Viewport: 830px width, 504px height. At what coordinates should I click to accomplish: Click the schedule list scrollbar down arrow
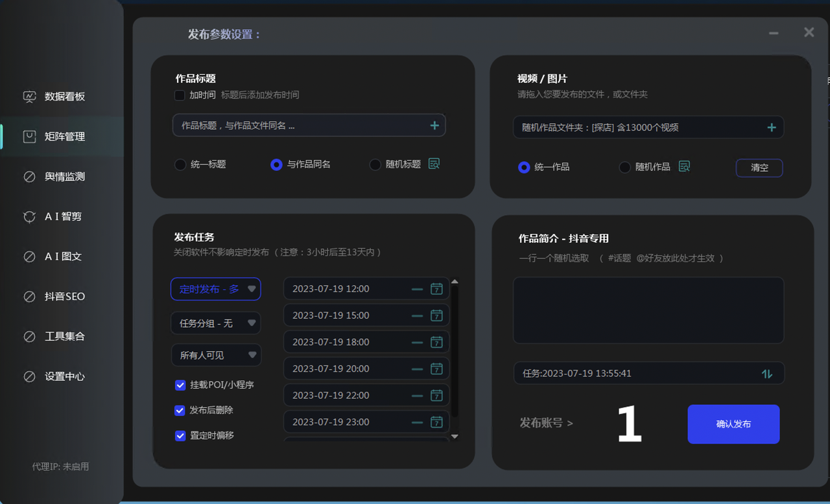(x=455, y=437)
